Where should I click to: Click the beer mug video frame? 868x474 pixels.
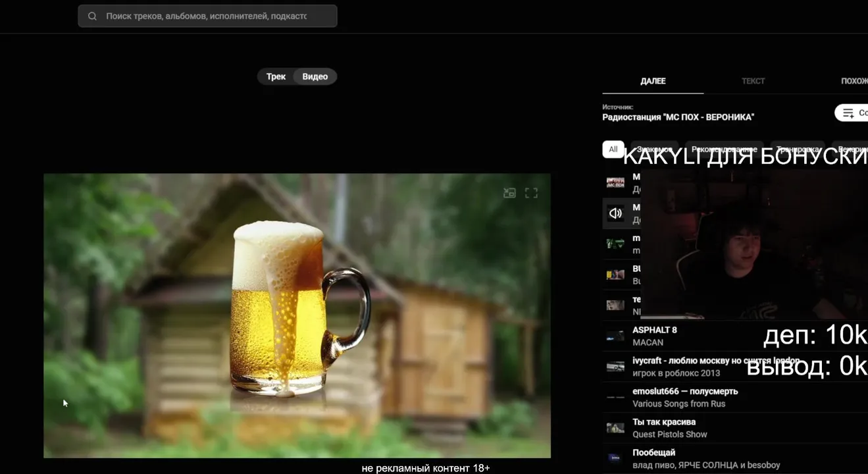[x=297, y=315]
